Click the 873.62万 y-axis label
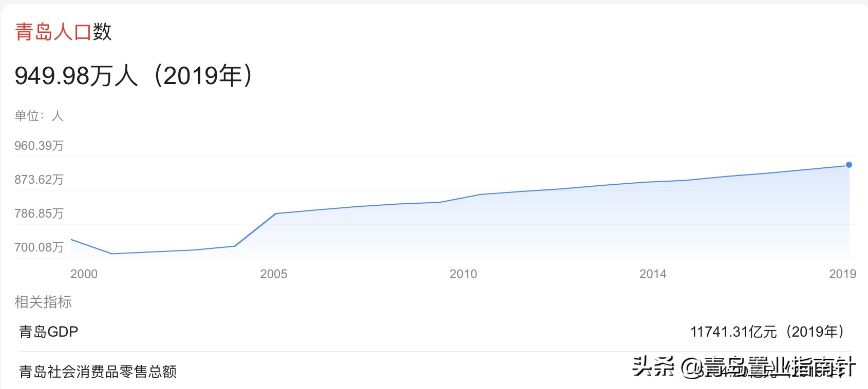Screen dimensions: 868x389 [39, 180]
